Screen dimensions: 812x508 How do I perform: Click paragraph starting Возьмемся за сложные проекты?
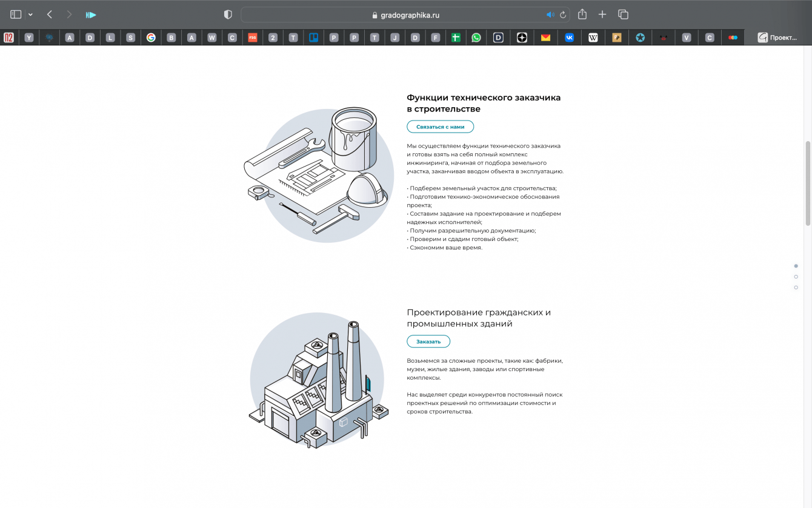pos(485,369)
